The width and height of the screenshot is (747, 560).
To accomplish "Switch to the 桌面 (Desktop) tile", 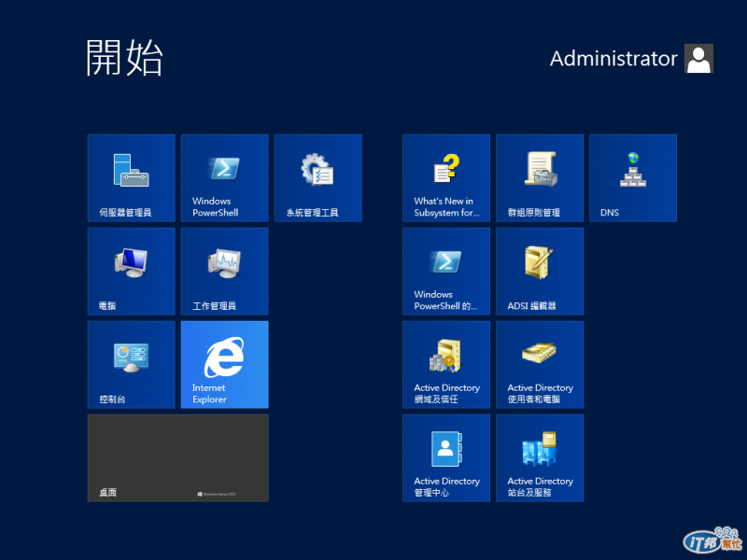I will click(x=177, y=457).
